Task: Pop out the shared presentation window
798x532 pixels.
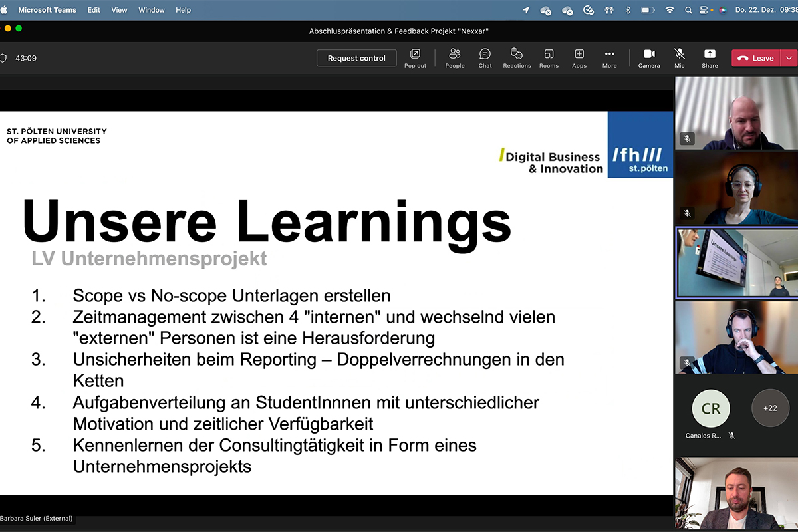Action: (x=415, y=58)
